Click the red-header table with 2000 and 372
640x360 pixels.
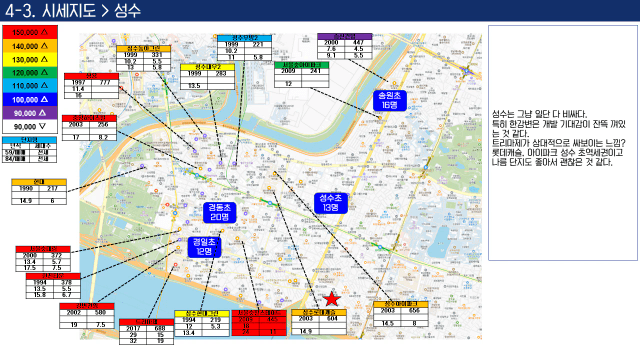(43, 259)
